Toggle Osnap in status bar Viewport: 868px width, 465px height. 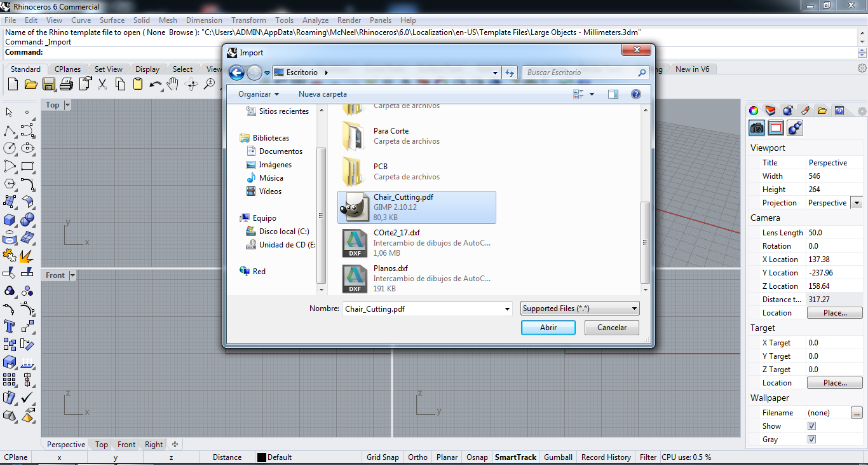point(477,457)
